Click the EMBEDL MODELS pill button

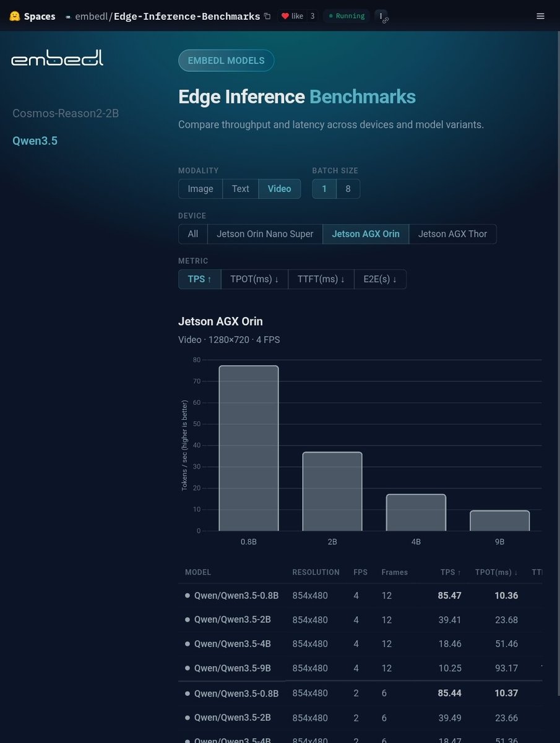226,61
